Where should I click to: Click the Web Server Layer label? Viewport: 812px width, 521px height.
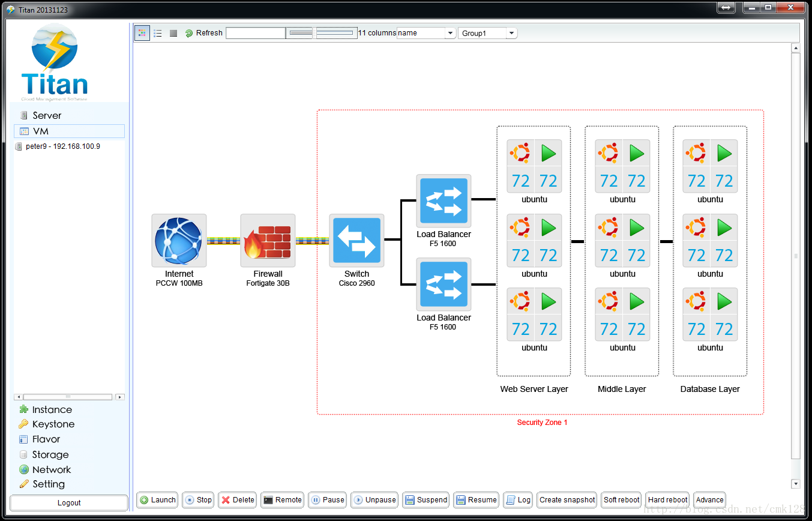click(x=534, y=389)
